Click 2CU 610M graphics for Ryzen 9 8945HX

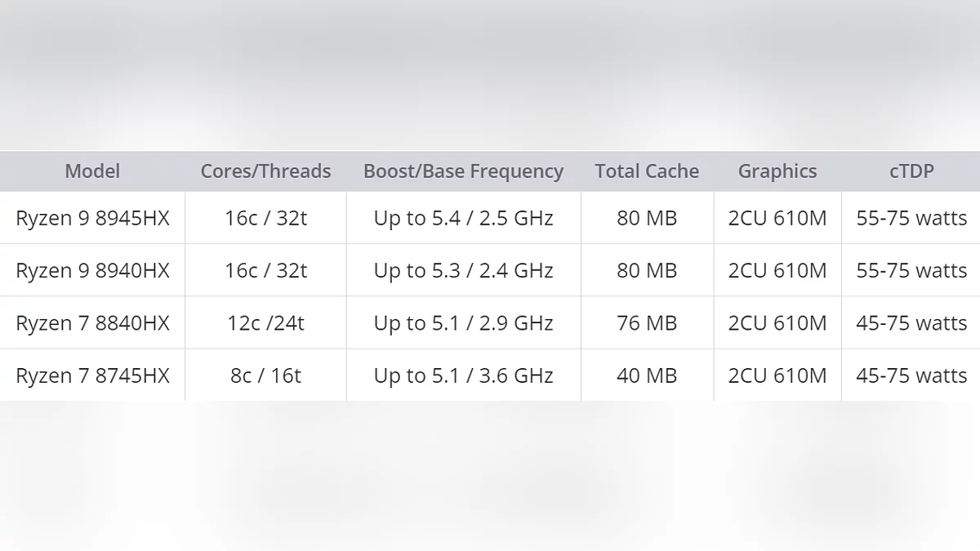click(x=777, y=218)
